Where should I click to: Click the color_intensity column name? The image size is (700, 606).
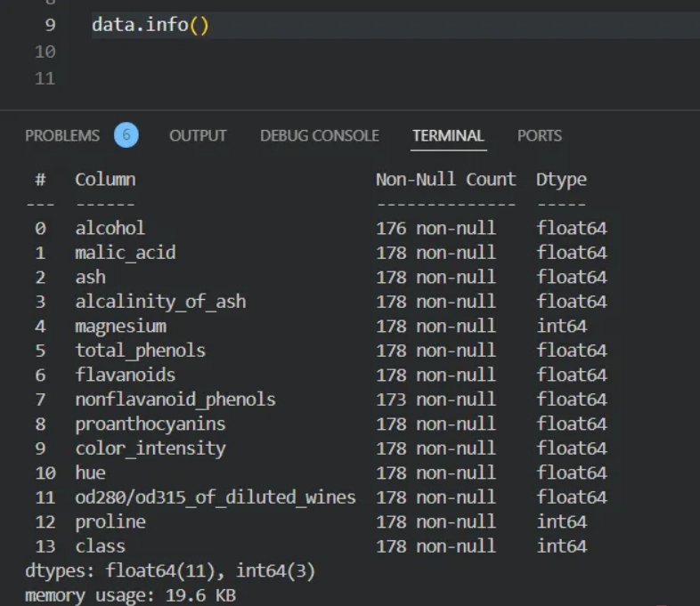151,449
